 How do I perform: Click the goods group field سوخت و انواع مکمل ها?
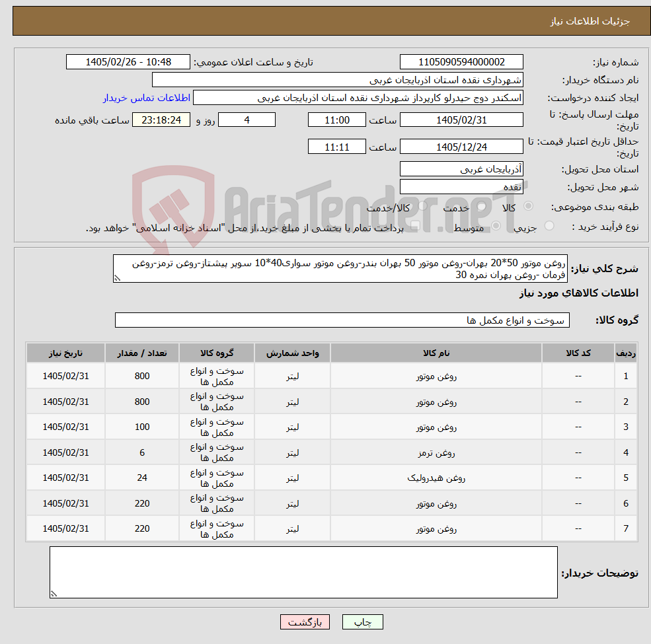(342, 320)
